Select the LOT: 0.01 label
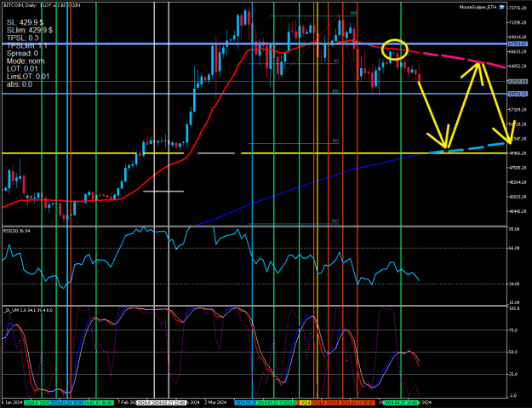Image resolution: width=532 pixels, height=408 pixels. [22, 69]
